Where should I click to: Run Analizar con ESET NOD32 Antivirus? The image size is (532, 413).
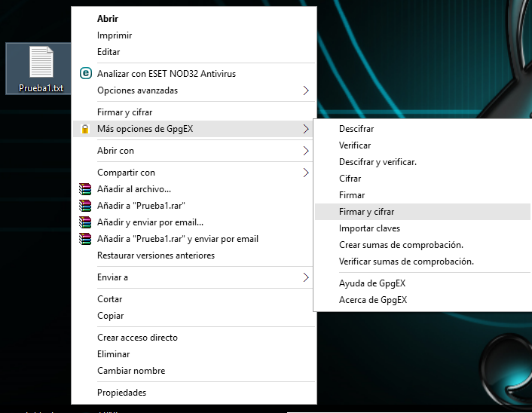coord(194,74)
